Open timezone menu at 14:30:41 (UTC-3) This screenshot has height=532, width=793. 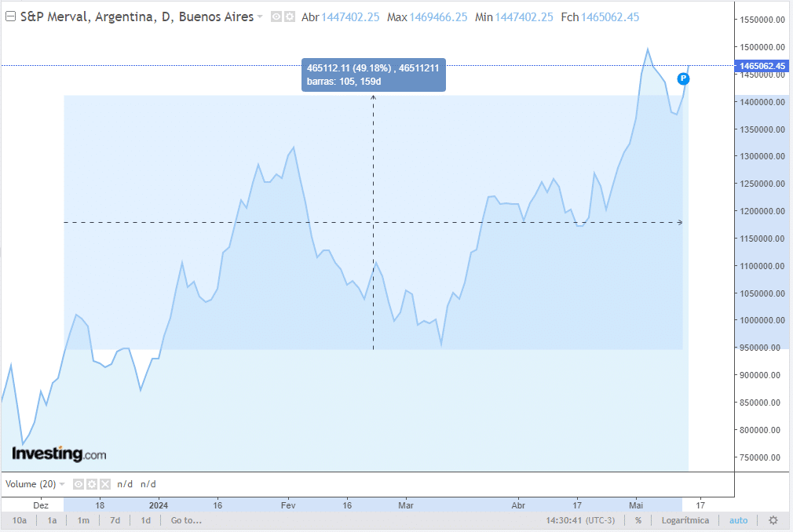tap(580, 520)
